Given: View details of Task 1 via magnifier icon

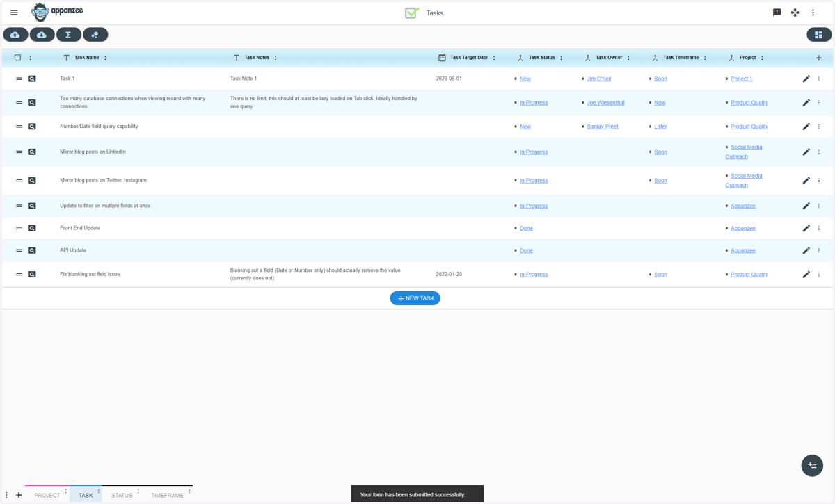Looking at the screenshot, I should pyautogui.click(x=32, y=79).
